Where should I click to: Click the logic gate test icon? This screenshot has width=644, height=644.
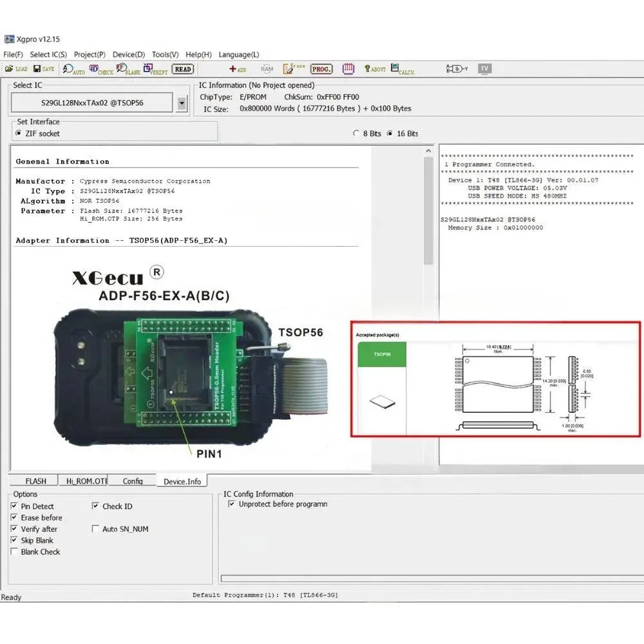point(457,68)
